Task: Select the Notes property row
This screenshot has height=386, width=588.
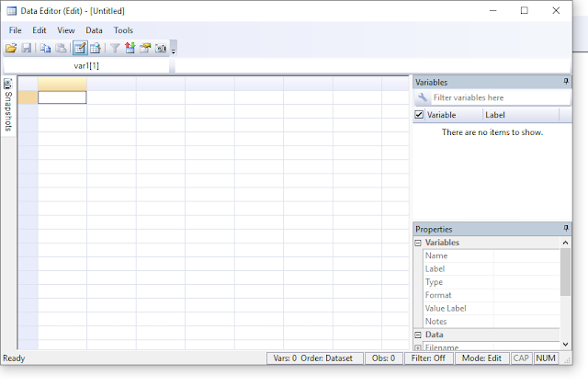Action: pyautogui.click(x=492, y=322)
